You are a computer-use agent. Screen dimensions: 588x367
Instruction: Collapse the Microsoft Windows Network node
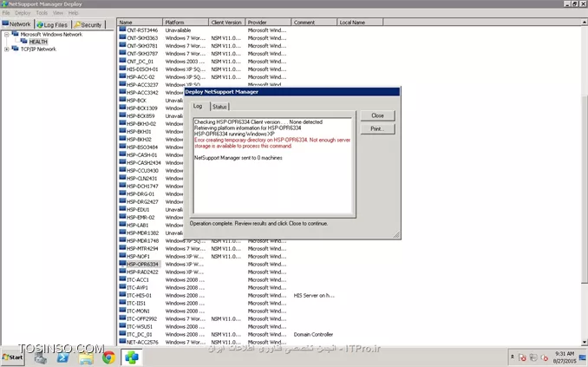pyautogui.click(x=6, y=34)
